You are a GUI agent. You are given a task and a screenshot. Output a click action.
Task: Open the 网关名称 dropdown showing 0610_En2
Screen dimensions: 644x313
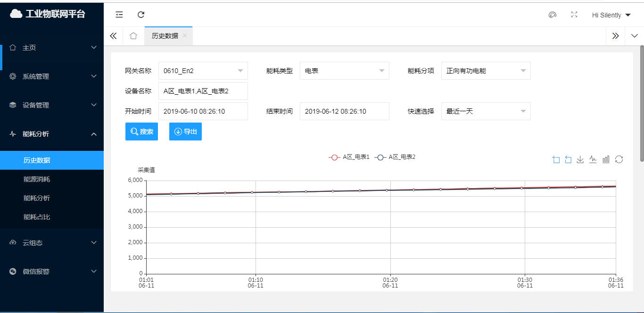(203, 71)
